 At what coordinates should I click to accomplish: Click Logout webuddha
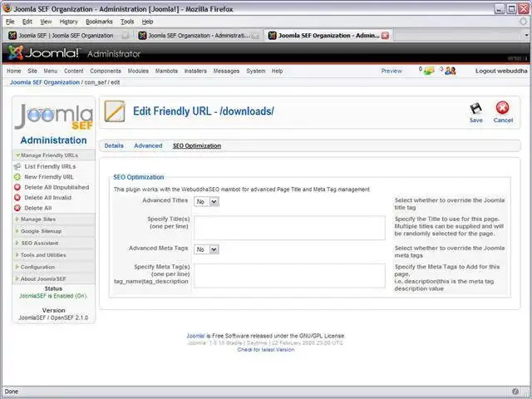click(501, 71)
